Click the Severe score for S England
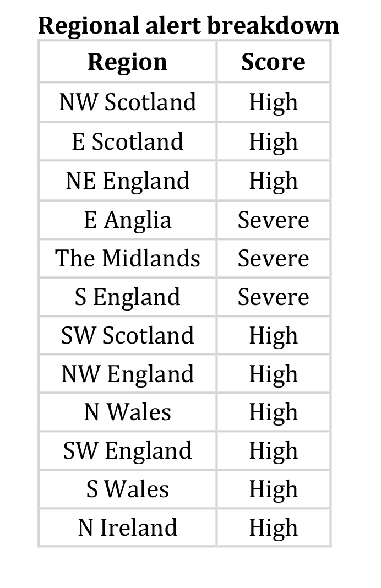381x588 pixels. (x=274, y=297)
